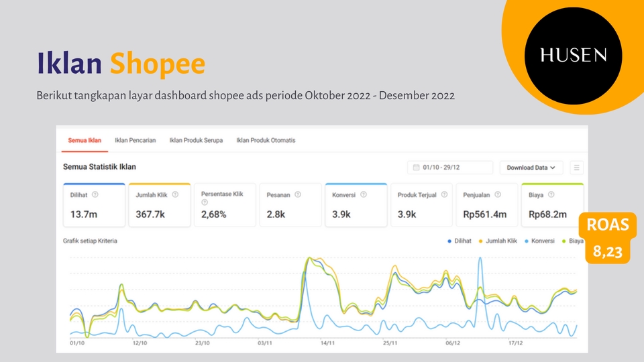The image size is (644, 362).
Task: Click the 13.7m Dilihat value
Action: 84,215
